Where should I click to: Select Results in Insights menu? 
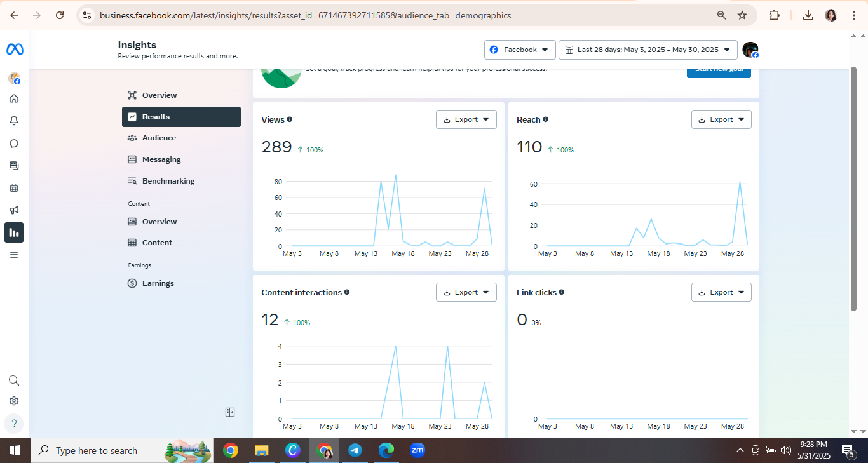click(182, 117)
